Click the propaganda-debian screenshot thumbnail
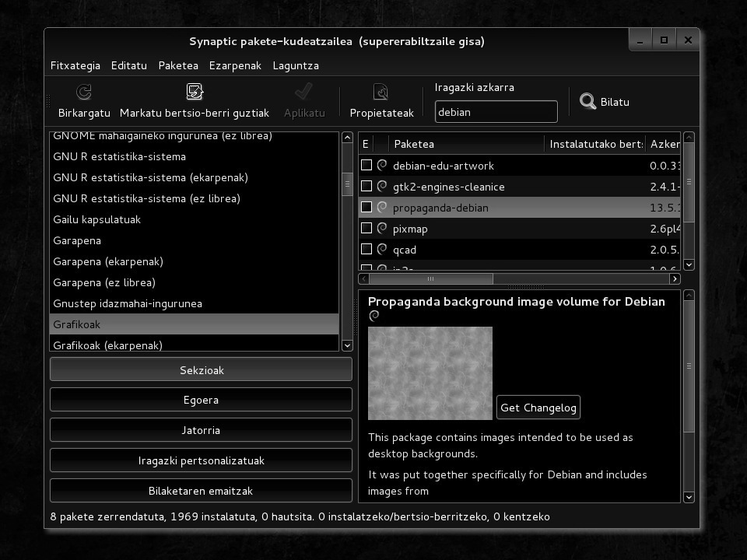 point(430,373)
